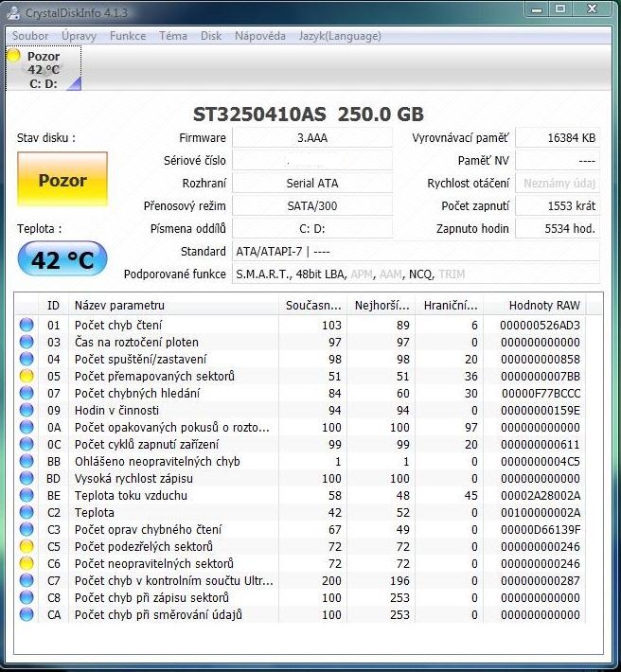Click the Počet zapnutí value 1553 krát

[x=558, y=206]
